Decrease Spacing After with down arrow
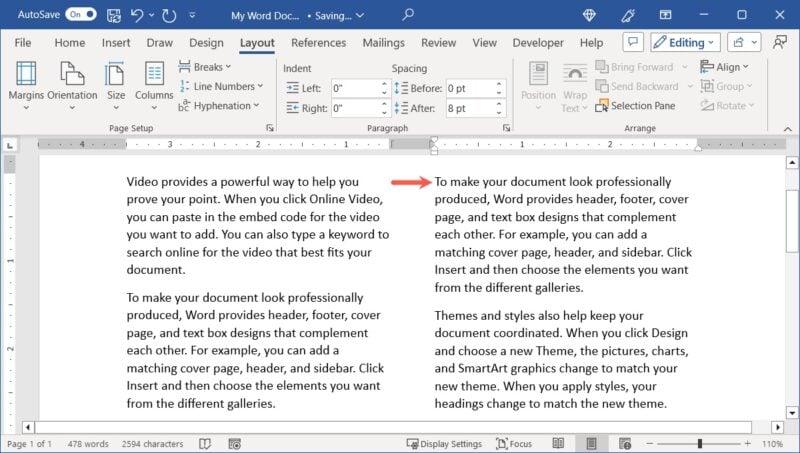Screen dimensions: 800x453 pos(499,112)
